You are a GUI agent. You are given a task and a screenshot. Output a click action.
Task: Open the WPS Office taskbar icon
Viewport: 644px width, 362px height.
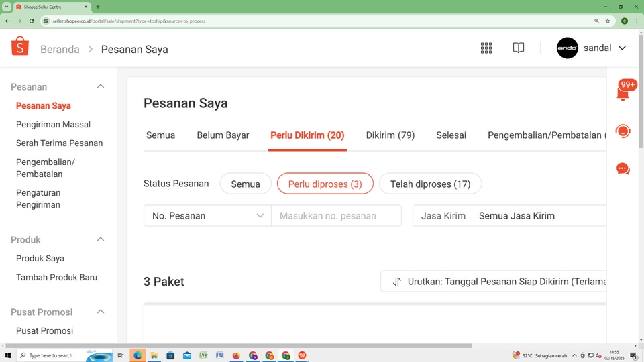point(303,355)
